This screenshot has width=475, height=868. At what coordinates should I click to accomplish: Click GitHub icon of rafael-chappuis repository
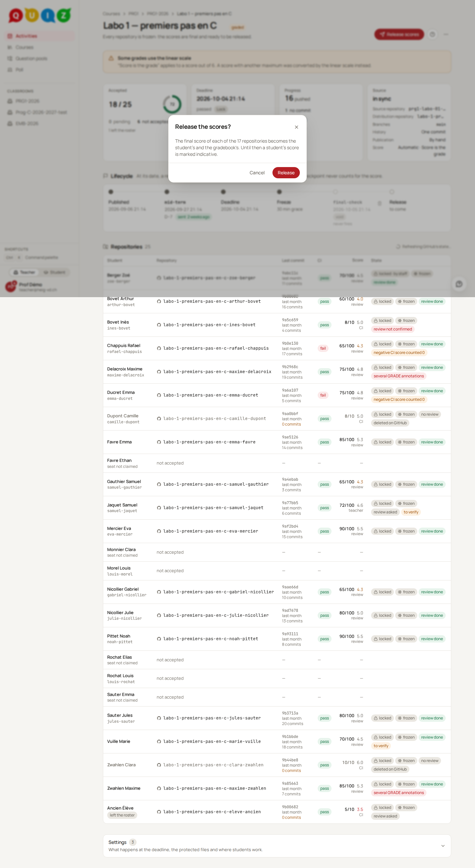point(159,348)
